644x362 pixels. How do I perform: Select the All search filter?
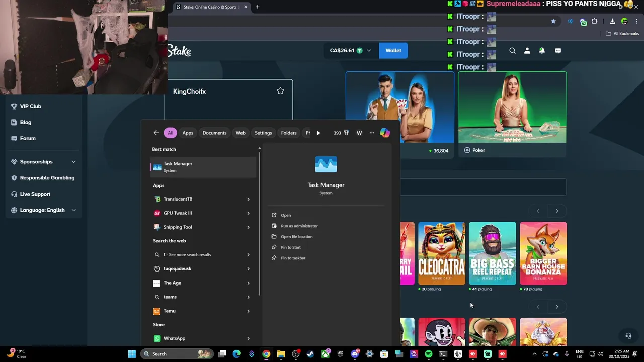pos(170,133)
